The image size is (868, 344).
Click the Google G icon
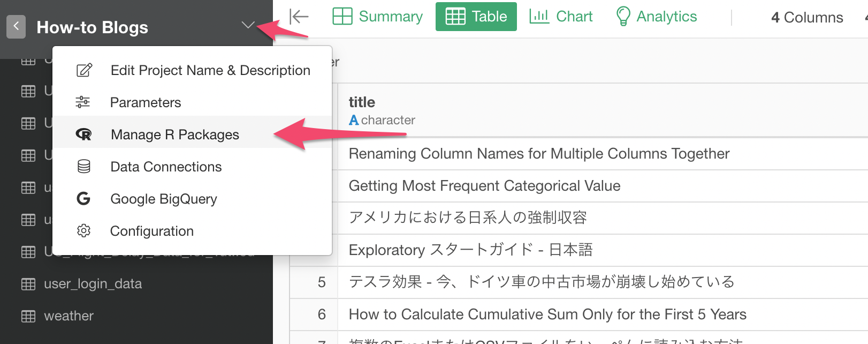point(83,199)
